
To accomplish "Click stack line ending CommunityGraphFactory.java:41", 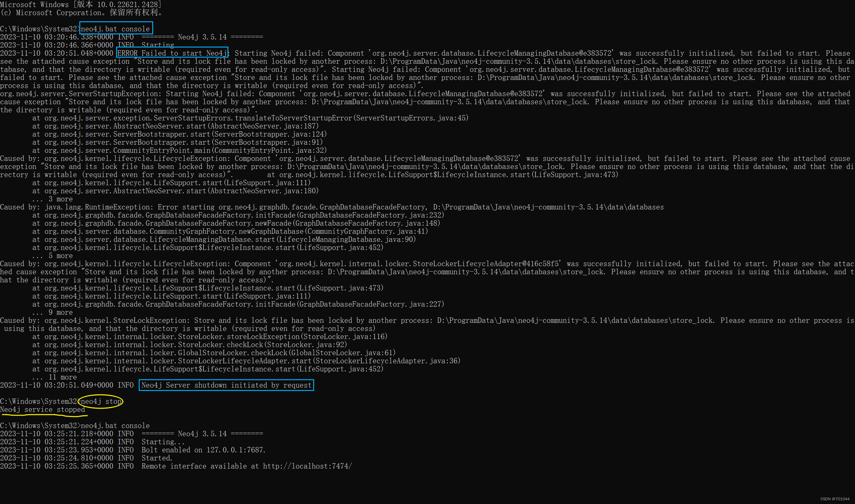I will (x=230, y=231).
